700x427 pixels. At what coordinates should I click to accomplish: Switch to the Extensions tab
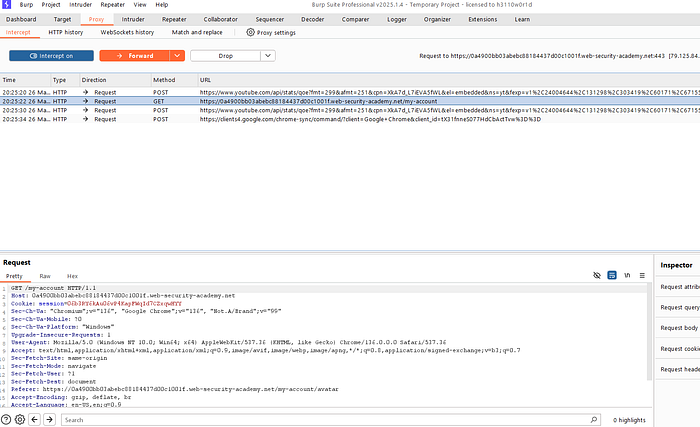pyautogui.click(x=483, y=19)
